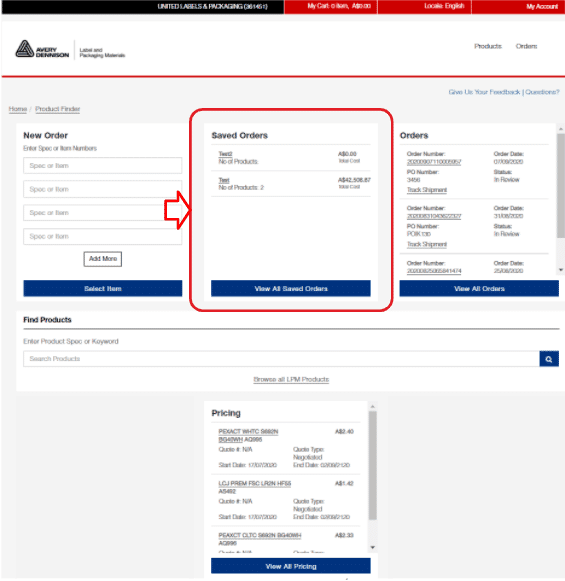Viewport: 565px width, 581px height.
Task: Click down arrow of Orders panel scrollbar
Action: click(x=561, y=270)
